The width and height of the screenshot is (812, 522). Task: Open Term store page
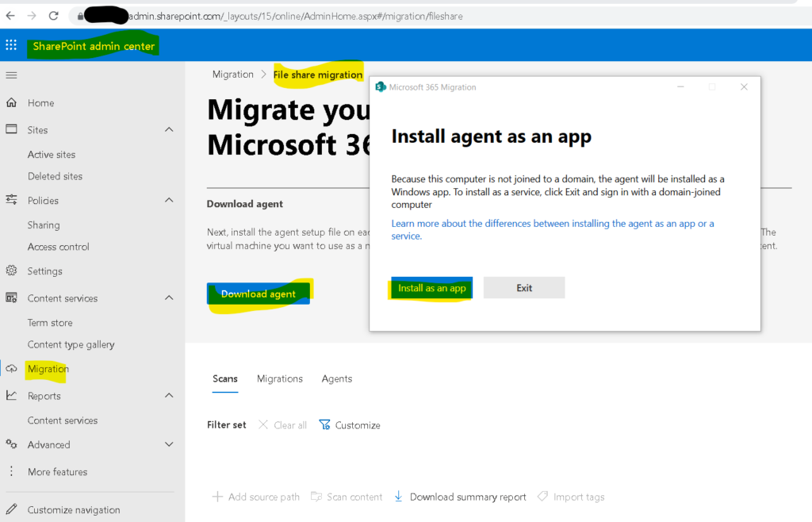pos(50,323)
